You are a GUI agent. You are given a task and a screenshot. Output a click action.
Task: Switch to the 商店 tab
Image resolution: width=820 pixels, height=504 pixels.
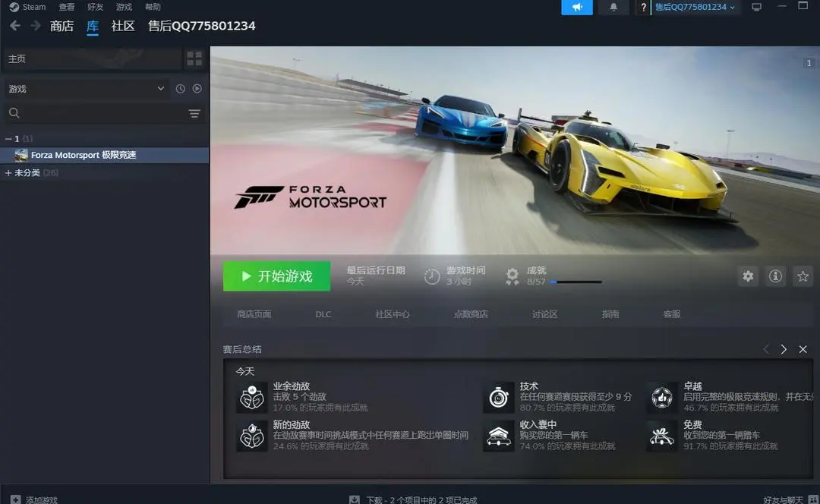(x=61, y=26)
